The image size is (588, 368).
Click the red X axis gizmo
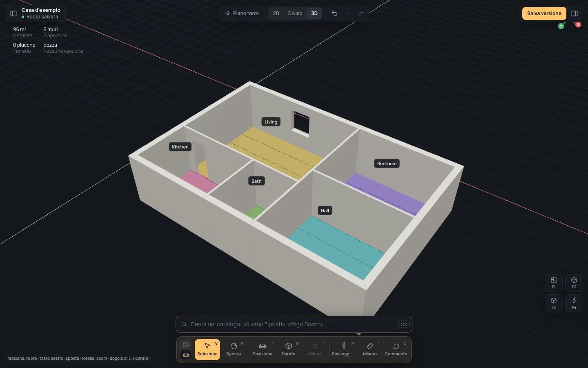pyautogui.click(x=578, y=25)
